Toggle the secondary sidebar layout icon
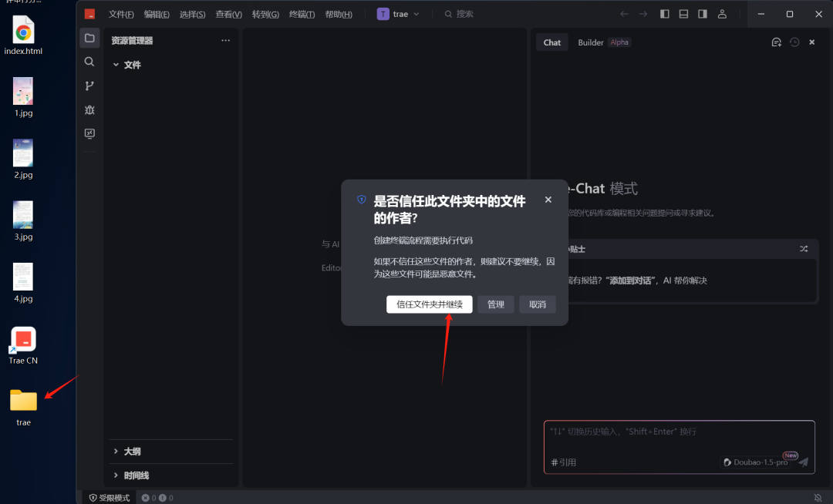 (x=703, y=14)
